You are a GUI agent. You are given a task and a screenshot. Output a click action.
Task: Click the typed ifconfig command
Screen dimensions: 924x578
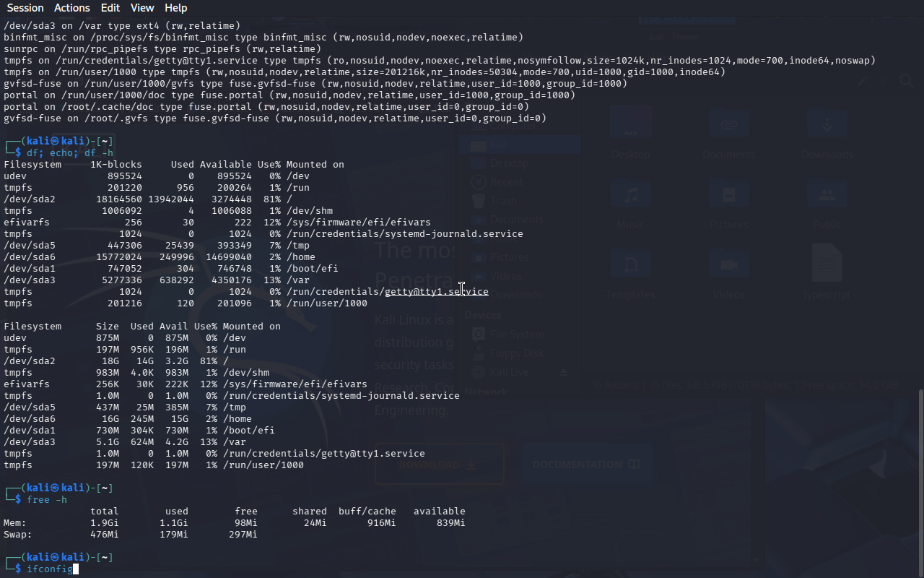point(49,569)
